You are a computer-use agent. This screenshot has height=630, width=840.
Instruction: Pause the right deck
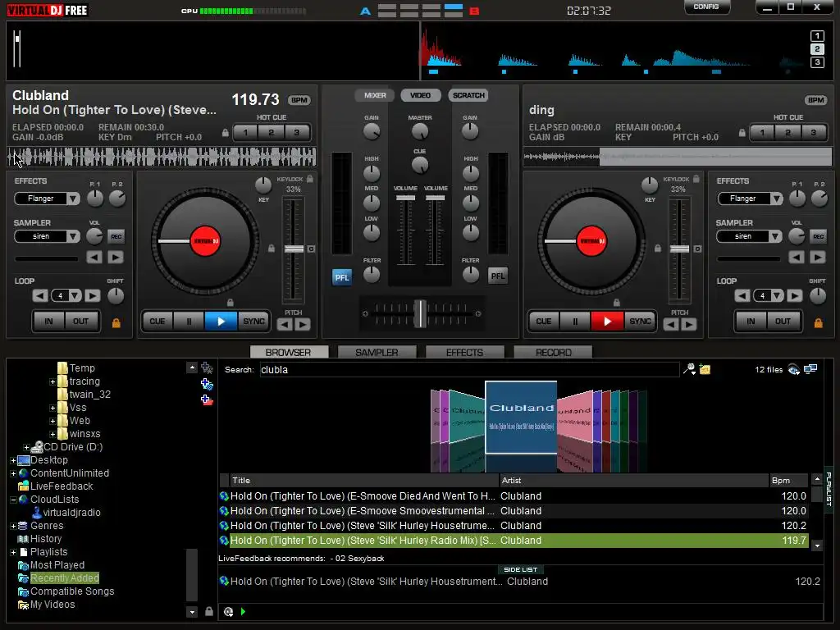point(575,322)
